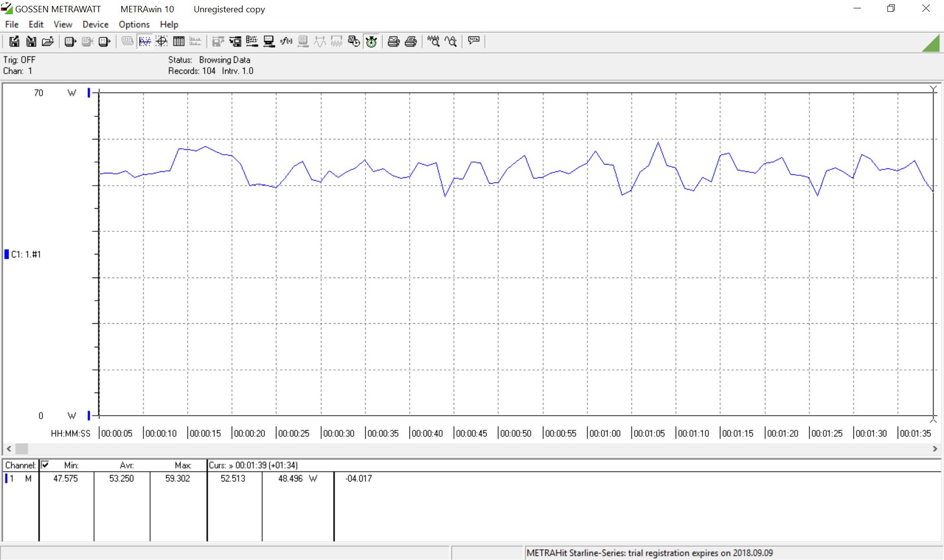Screen dimensions: 944x560
Task: Click the C1: 1.#1 channel label
Action: tap(26, 254)
